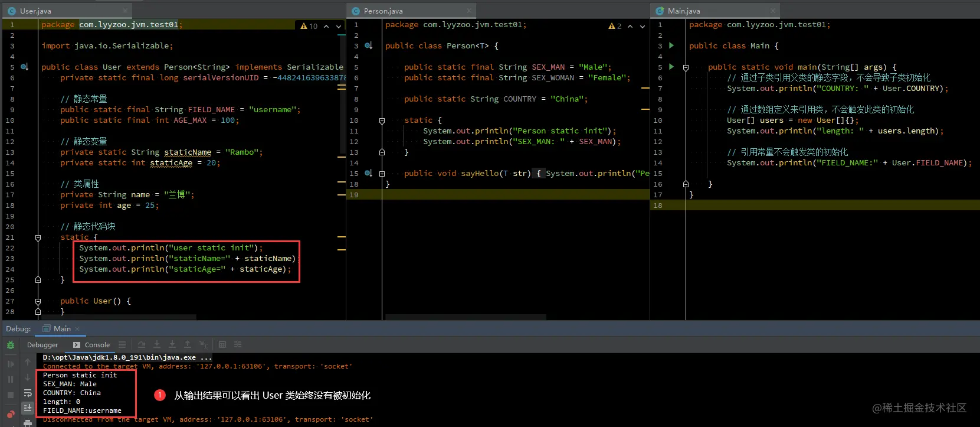Close the Person.java editor tab
Image resolution: width=980 pixels, height=427 pixels.
[469, 11]
